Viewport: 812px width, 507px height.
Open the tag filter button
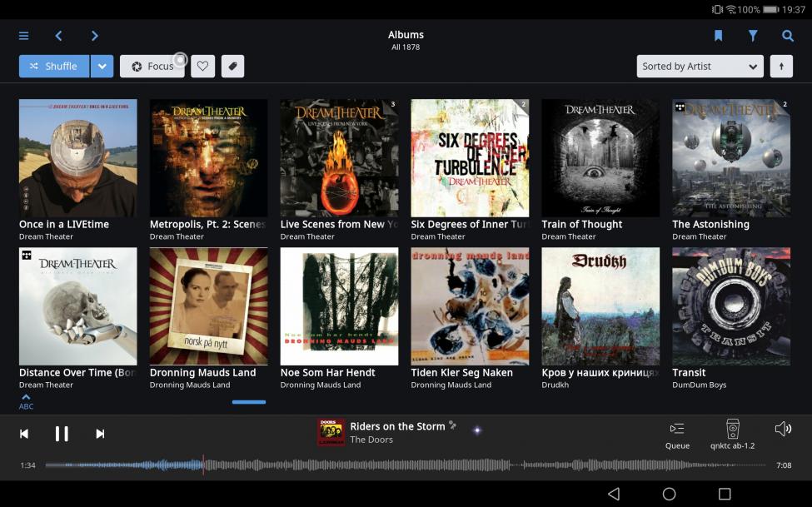click(233, 67)
